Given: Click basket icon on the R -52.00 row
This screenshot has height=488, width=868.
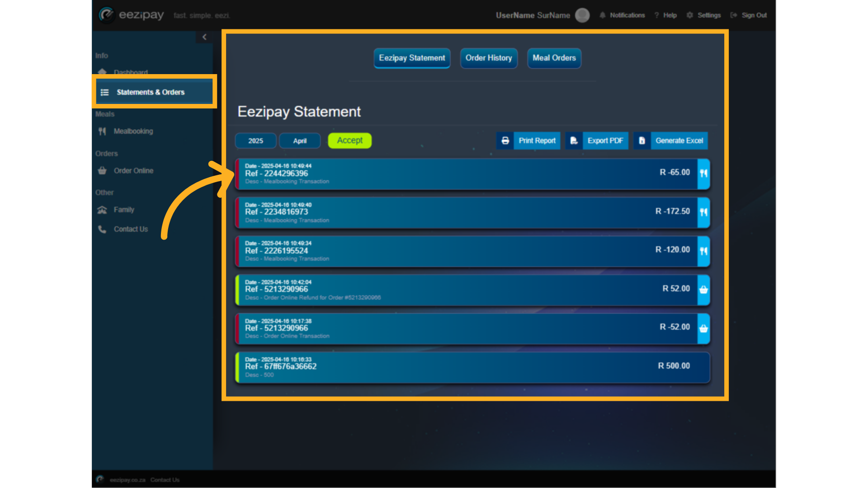Looking at the screenshot, I should coord(704,328).
